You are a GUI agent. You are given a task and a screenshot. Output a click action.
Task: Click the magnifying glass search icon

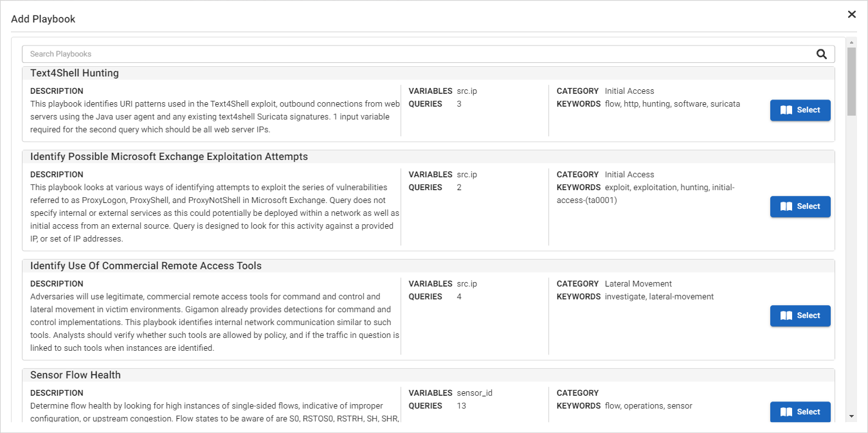tap(822, 53)
